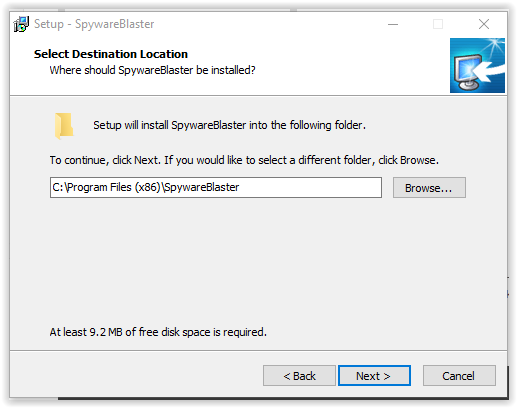Click the yellow folder icon

point(64,126)
